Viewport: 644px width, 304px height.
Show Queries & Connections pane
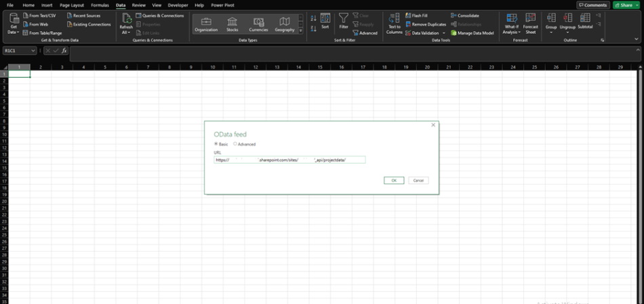click(x=160, y=16)
